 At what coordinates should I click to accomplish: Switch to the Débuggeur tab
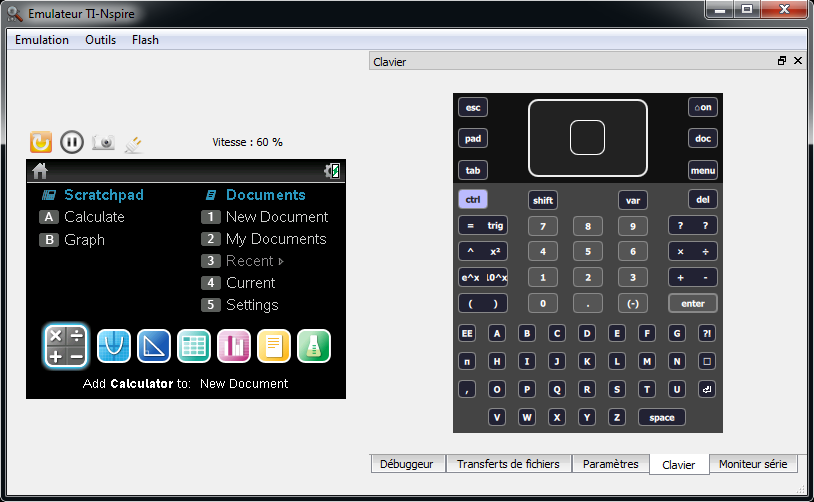(x=406, y=464)
